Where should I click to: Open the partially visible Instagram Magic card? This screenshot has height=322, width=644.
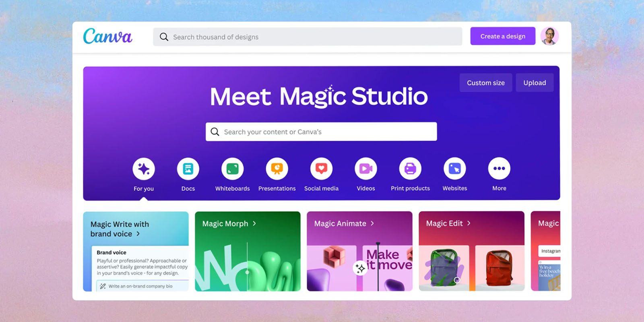[546, 251]
